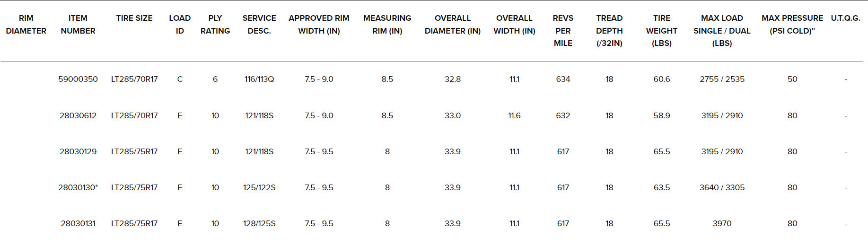Select the Tire Size column header
The image size is (868, 247).
tap(134, 18)
